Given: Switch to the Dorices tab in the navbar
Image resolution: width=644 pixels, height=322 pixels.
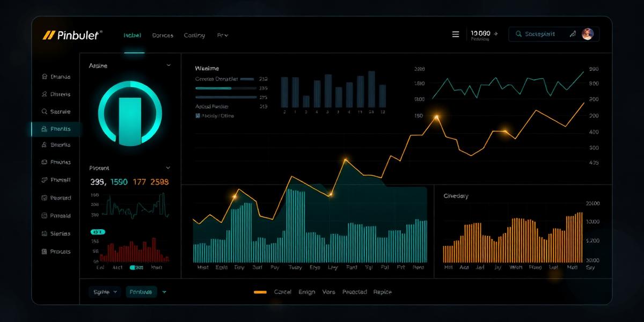Looking at the screenshot, I should click(163, 35).
